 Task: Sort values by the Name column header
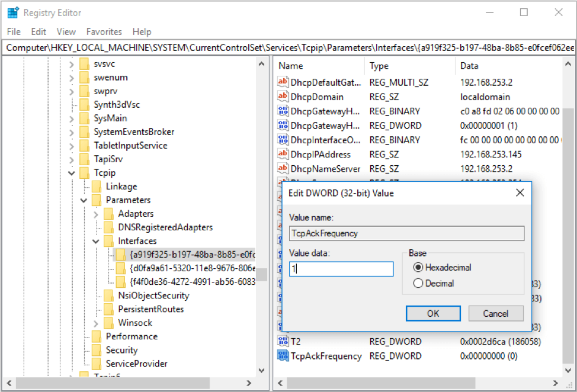coord(319,66)
